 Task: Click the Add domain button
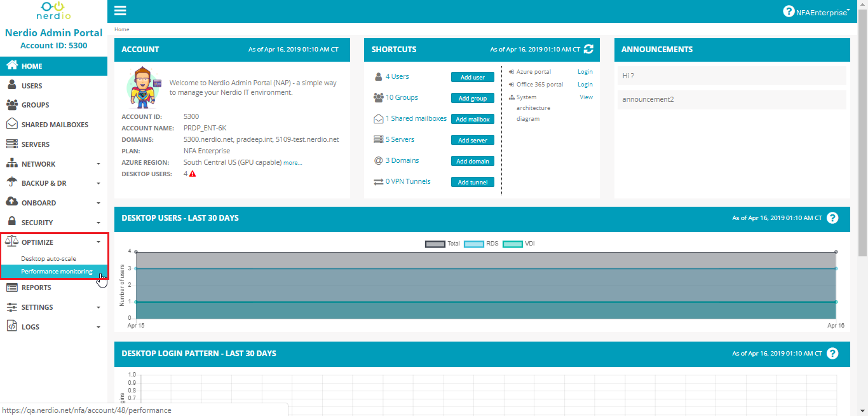click(473, 161)
